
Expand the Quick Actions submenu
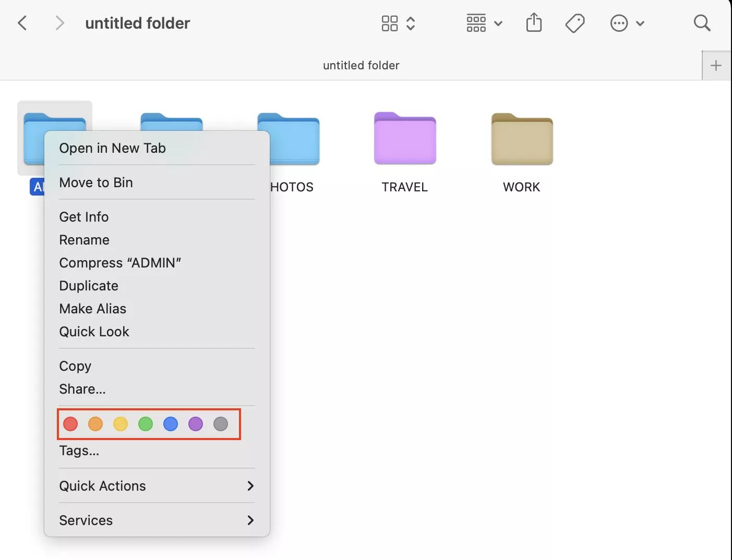click(x=157, y=486)
